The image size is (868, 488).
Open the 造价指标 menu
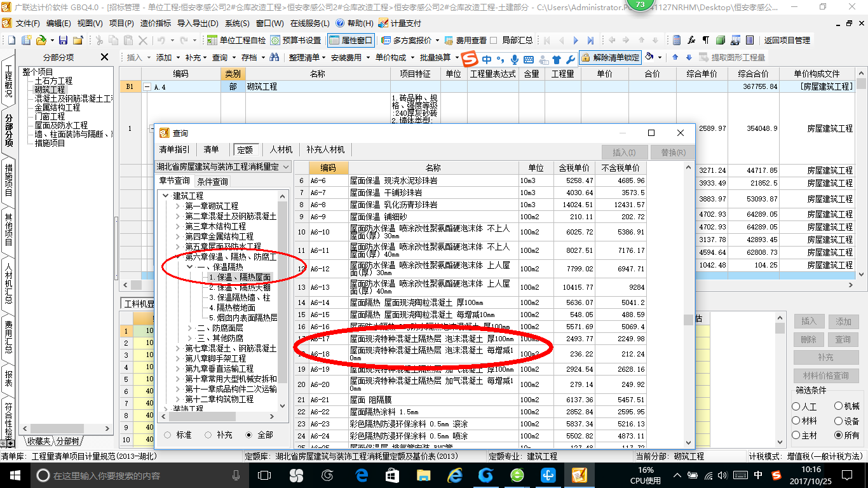tap(156, 24)
